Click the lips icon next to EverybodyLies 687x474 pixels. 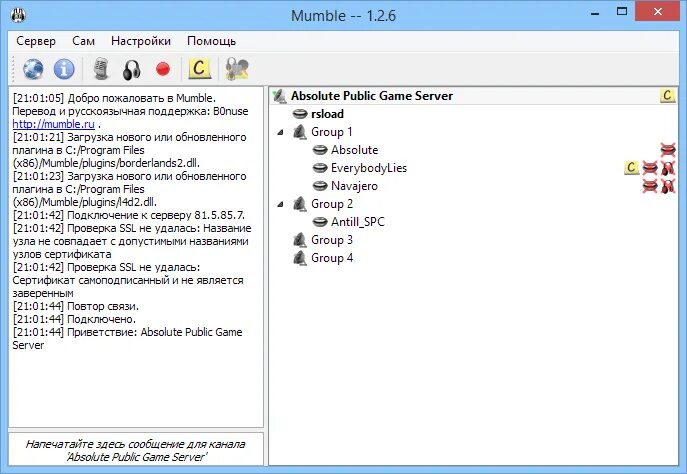pos(320,168)
